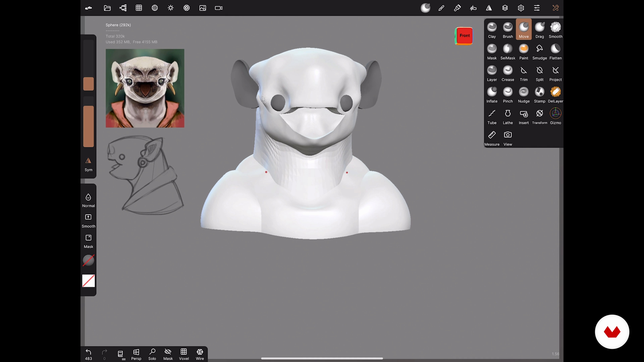Pick the Smooth tool in tool palette
The height and width of the screenshot is (362, 644).
(555, 30)
